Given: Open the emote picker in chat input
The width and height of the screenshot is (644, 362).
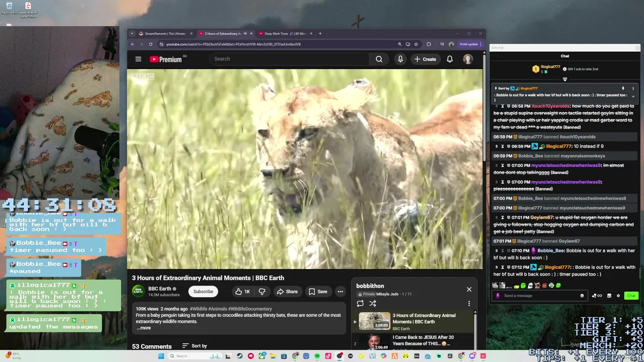Looking at the screenshot, I should [582, 296].
